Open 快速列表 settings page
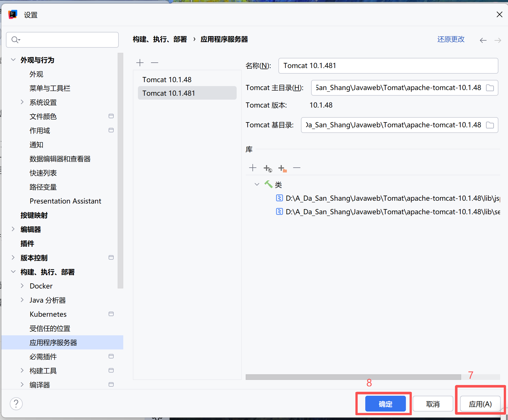 43,173
